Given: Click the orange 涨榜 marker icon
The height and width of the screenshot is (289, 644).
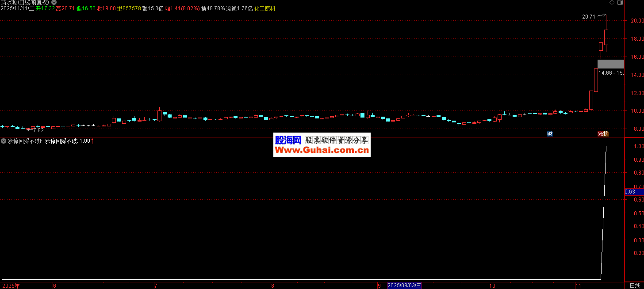Looking at the screenshot, I should click(603, 133).
